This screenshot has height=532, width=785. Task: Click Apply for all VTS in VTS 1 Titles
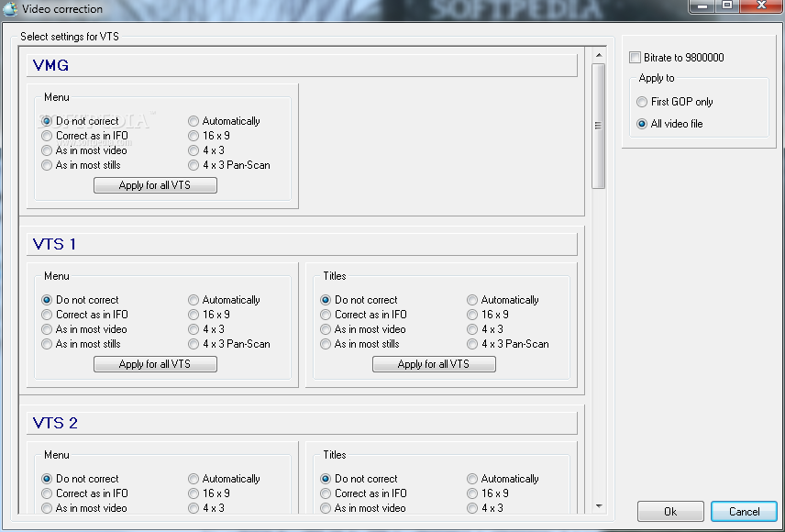coord(434,364)
